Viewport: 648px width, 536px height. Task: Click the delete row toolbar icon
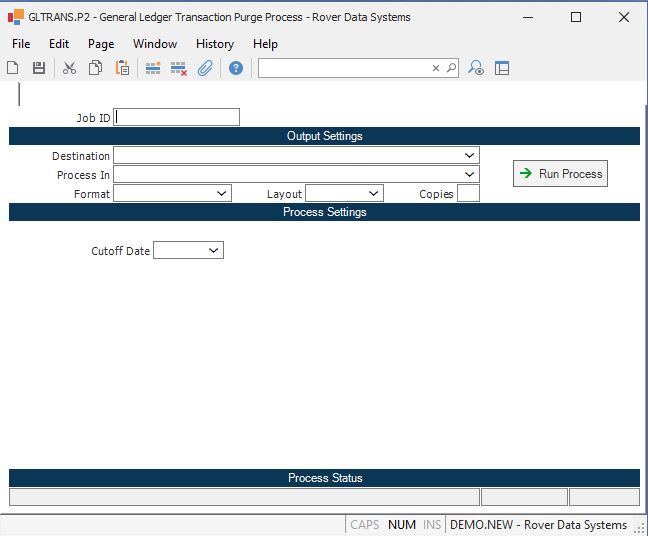[x=179, y=68]
